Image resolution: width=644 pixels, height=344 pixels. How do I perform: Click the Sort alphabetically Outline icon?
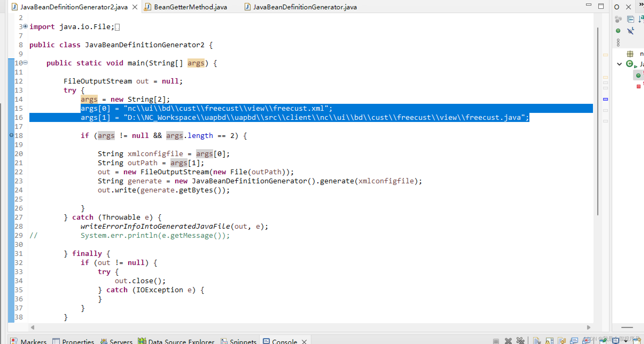(641, 19)
